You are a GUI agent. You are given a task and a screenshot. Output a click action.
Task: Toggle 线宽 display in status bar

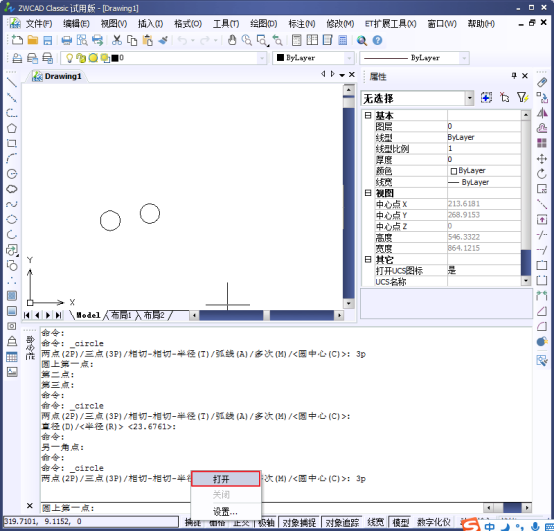tap(375, 523)
